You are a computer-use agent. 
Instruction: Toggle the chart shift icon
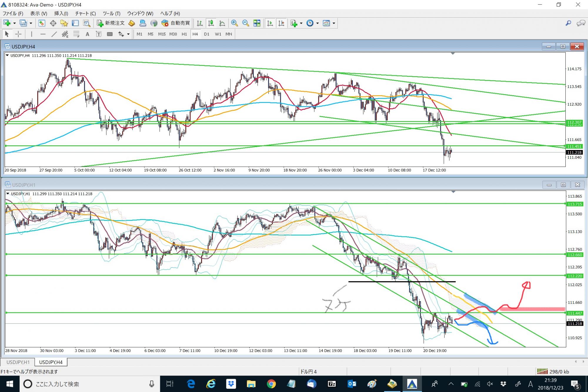281,23
